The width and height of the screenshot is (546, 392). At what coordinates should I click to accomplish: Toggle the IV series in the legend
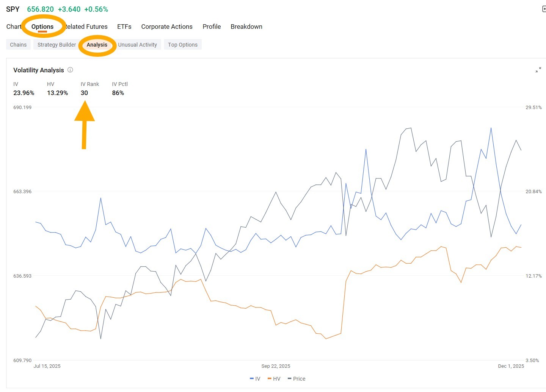(x=255, y=379)
